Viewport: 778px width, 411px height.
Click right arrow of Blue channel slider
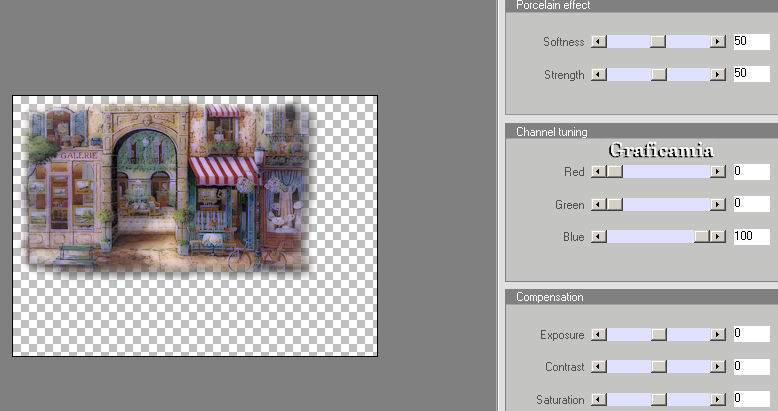coord(718,236)
